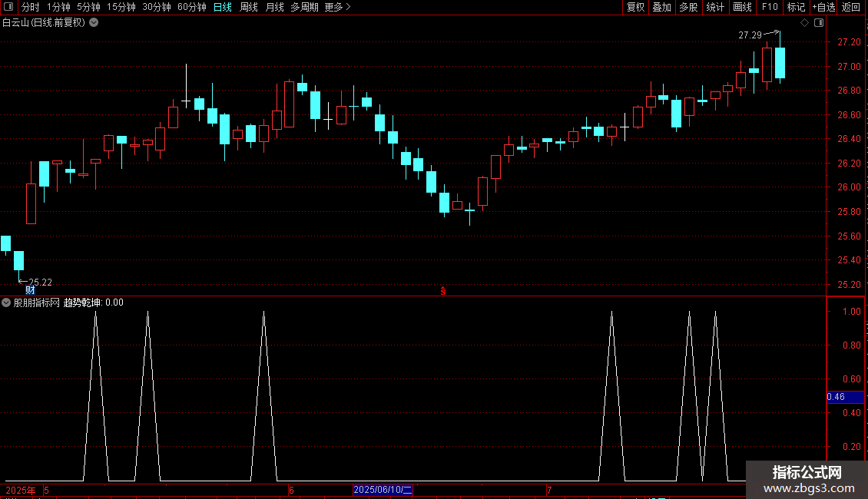Click the 统计 statistics button

tap(715, 7)
